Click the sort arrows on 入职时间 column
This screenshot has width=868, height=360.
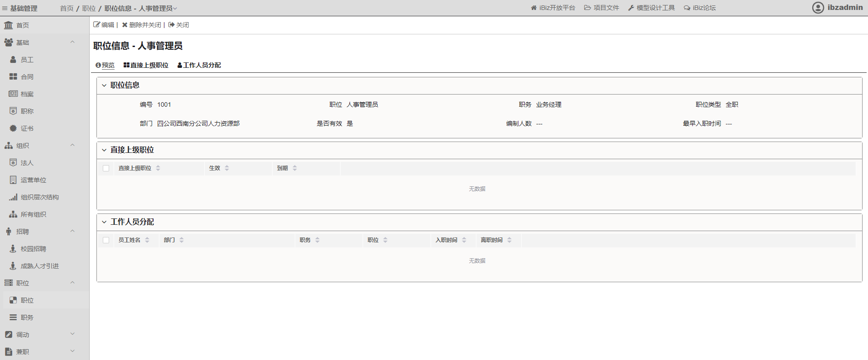(464, 240)
